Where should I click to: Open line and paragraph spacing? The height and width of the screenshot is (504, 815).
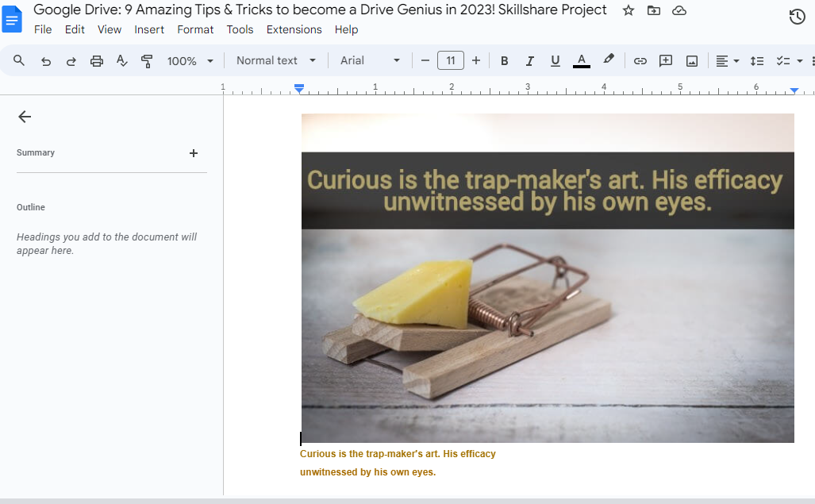pyautogui.click(x=757, y=61)
